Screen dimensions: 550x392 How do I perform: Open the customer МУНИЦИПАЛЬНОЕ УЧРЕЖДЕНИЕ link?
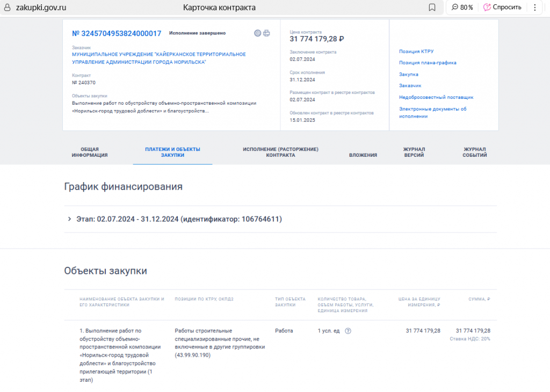point(159,58)
